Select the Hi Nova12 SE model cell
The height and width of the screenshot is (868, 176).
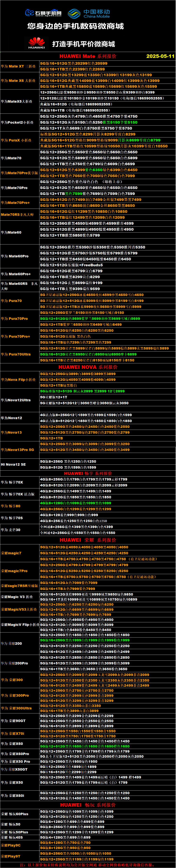click(x=20, y=464)
